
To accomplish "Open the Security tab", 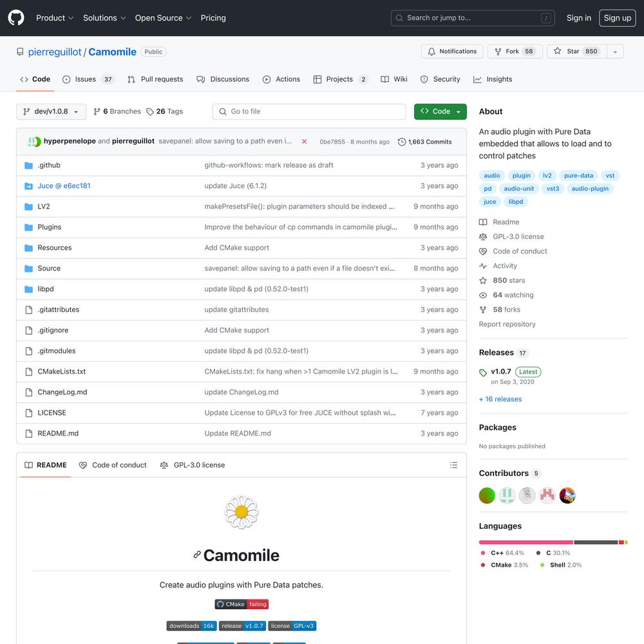I will pos(440,79).
